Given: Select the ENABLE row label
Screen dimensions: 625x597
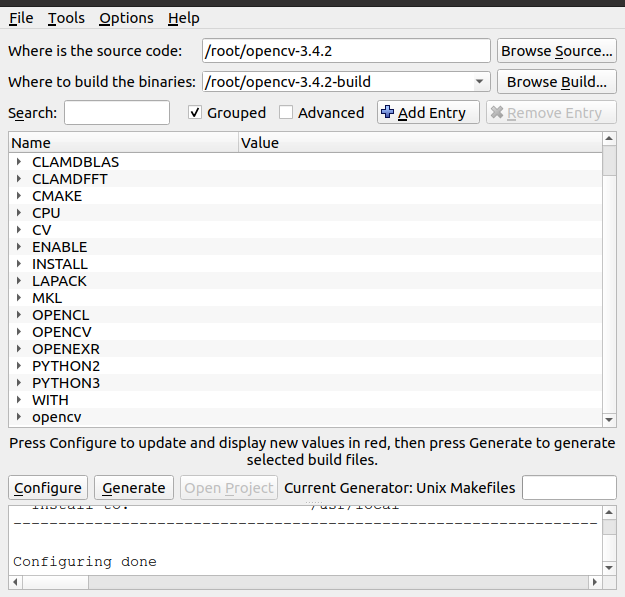Looking at the screenshot, I should click(59, 247).
